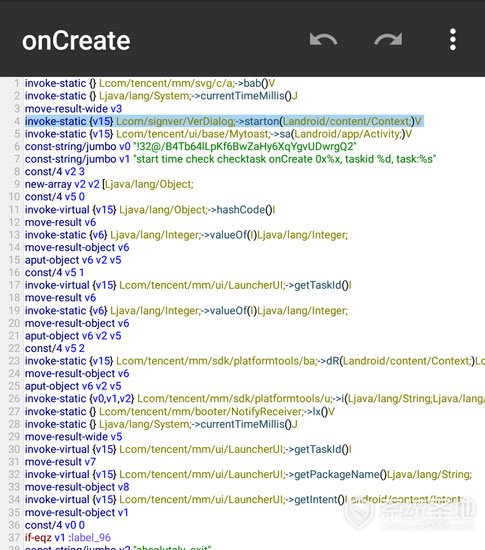Click the platformtools/ba dR invoke line
Image resolution: width=485 pixels, height=550 pixels.
(255, 361)
